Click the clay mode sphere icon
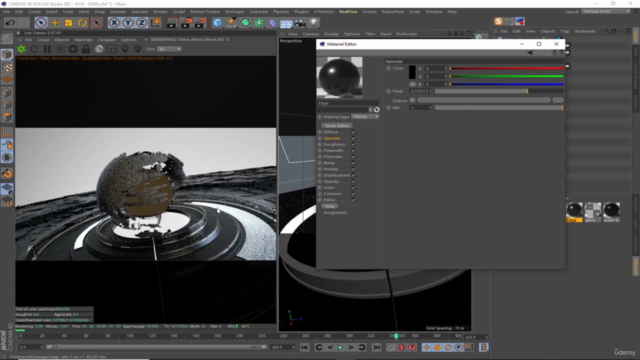 click(99, 49)
